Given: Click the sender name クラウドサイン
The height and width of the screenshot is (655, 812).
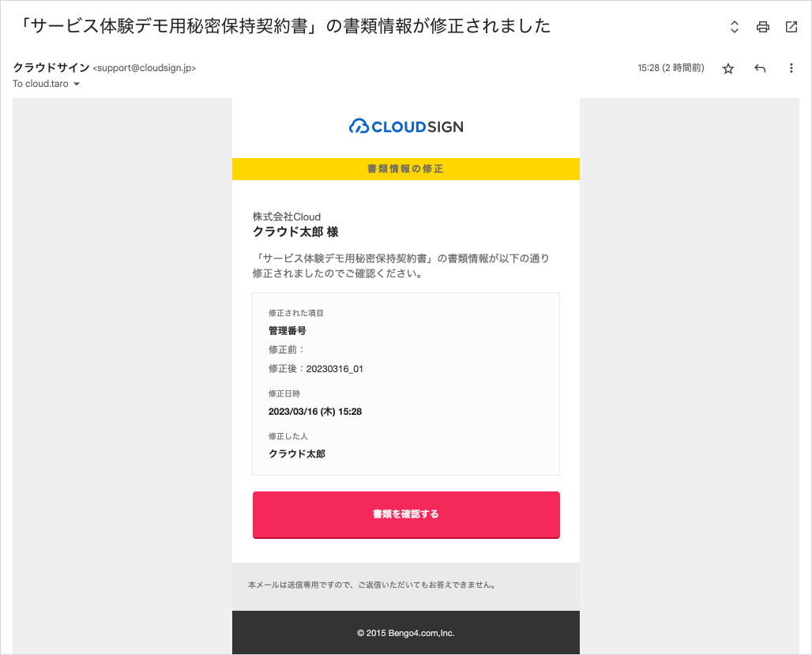Looking at the screenshot, I should tap(51, 68).
